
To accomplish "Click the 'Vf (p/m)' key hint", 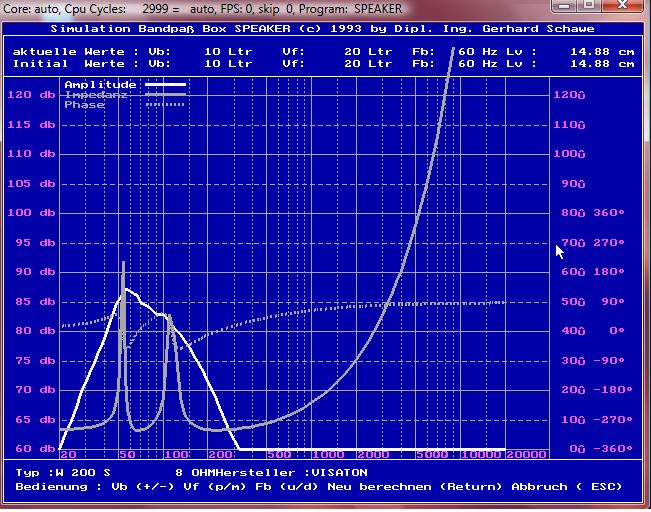I will point(215,486).
